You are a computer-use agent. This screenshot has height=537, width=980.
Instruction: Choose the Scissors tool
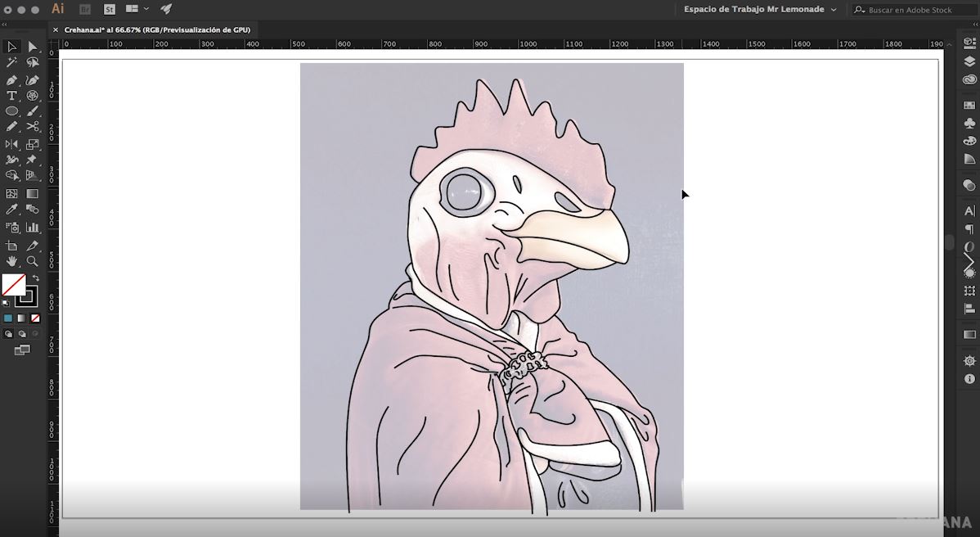(32, 126)
